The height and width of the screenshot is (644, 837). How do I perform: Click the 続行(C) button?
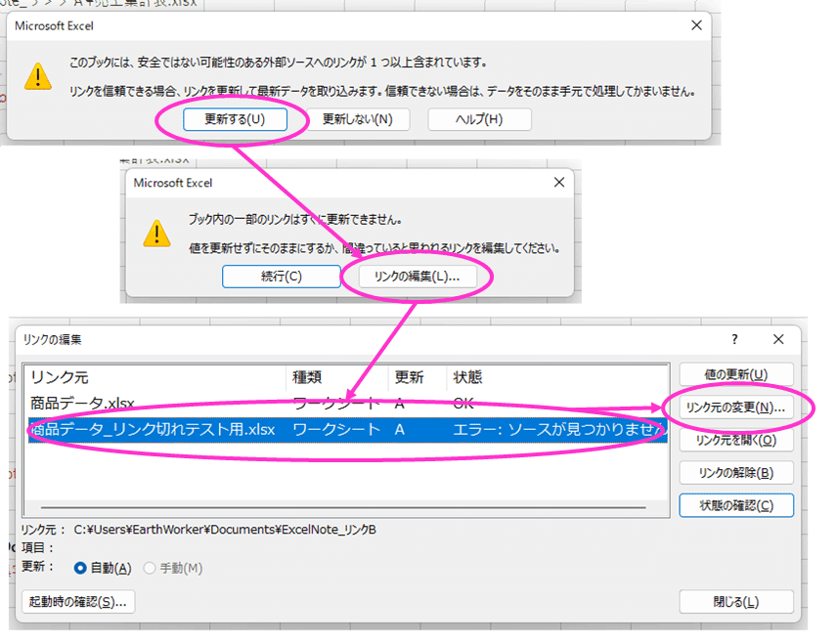click(x=282, y=277)
